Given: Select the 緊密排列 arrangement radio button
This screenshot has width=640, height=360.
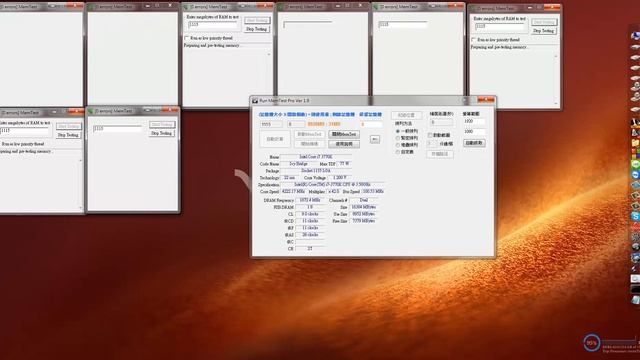Looking at the screenshot, I should coord(398,138).
